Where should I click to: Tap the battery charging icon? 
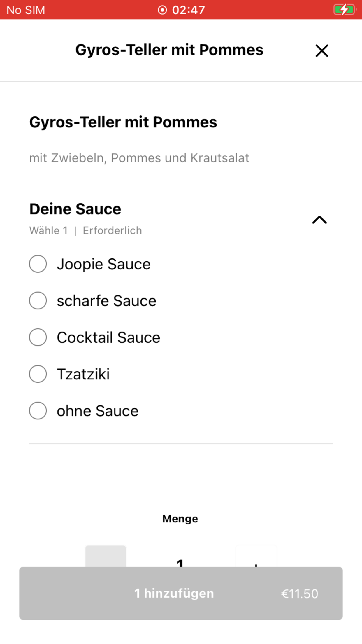click(x=345, y=10)
